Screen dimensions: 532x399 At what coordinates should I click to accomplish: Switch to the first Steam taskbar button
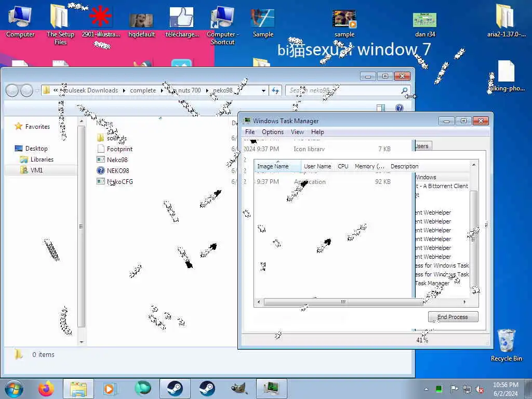pyautogui.click(x=175, y=389)
